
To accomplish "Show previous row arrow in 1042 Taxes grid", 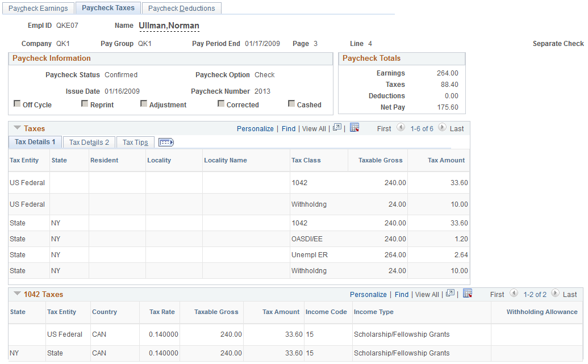I will click(x=514, y=293).
